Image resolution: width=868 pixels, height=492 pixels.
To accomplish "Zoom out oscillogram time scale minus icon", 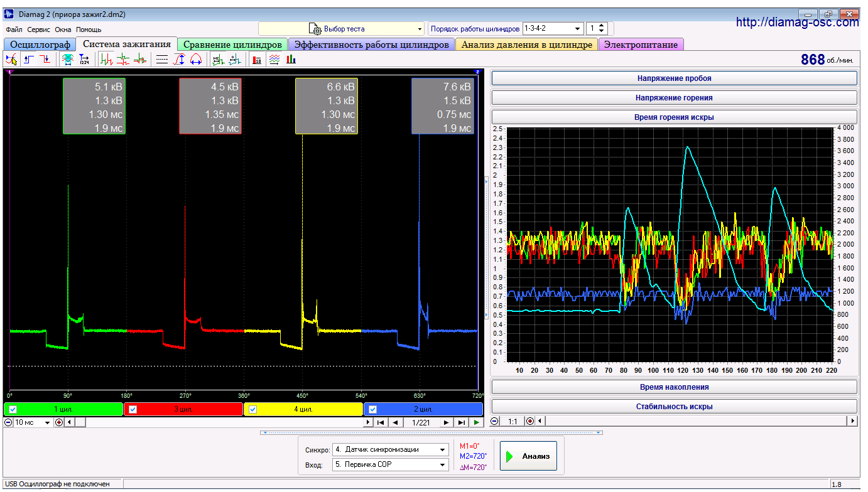I will 9,422.
